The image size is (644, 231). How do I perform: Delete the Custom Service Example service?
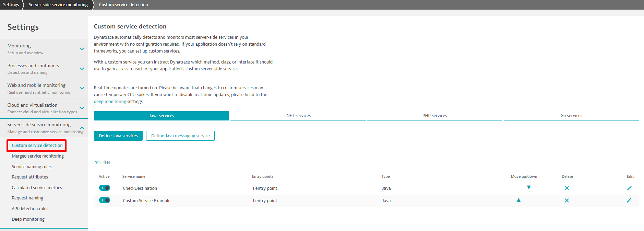[x=567, y=200]
